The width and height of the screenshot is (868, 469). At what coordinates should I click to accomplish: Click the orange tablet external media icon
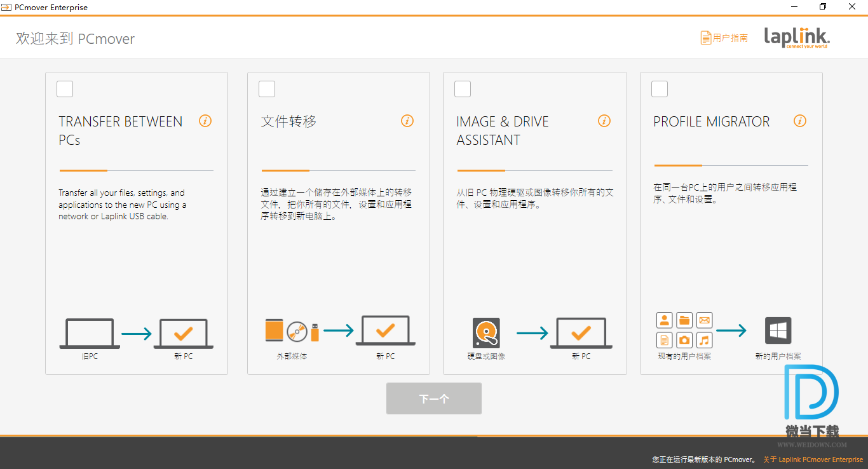point(274,330)
